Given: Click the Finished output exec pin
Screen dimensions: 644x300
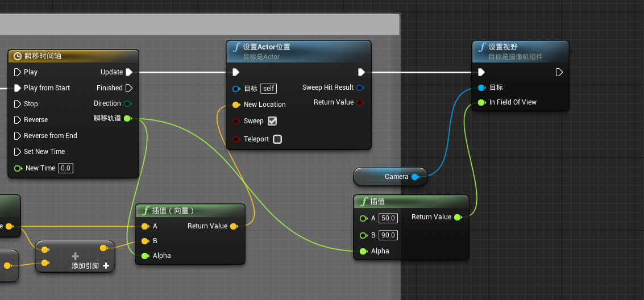Looking at the screenshot, I should coord(129,88).
